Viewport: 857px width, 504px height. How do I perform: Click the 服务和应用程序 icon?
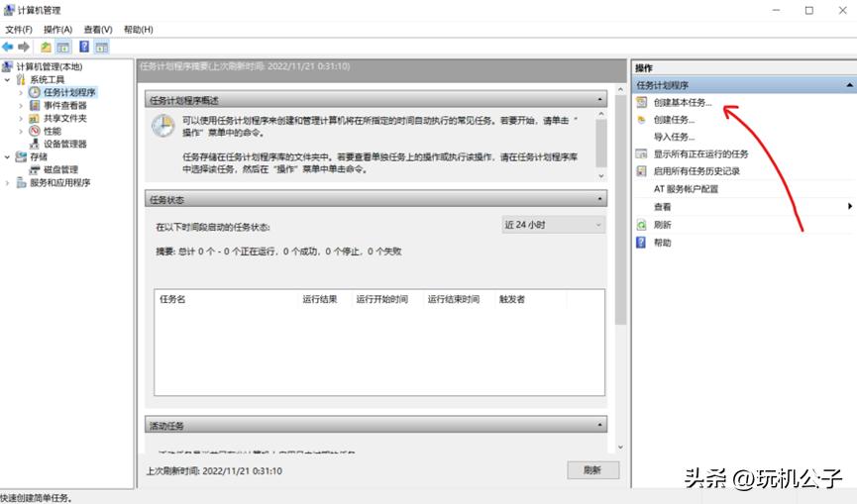pyautogui.click(x=21, y=182)
